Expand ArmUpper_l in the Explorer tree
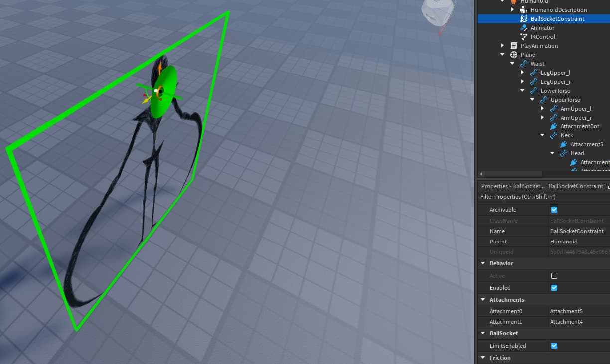Image resolution: width=610 pixels, height=364 pixels. [542, 108]
